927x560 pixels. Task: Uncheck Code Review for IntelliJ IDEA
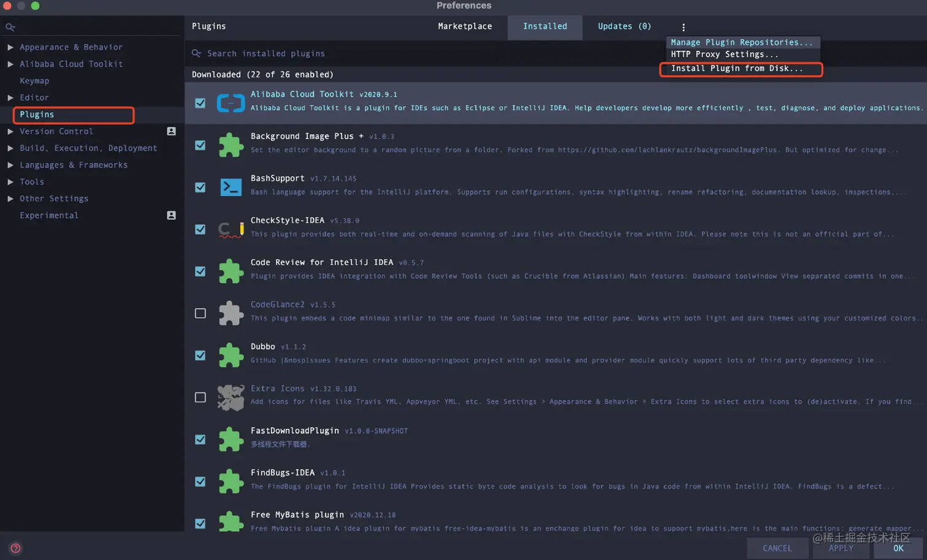(x=200, y=271)
